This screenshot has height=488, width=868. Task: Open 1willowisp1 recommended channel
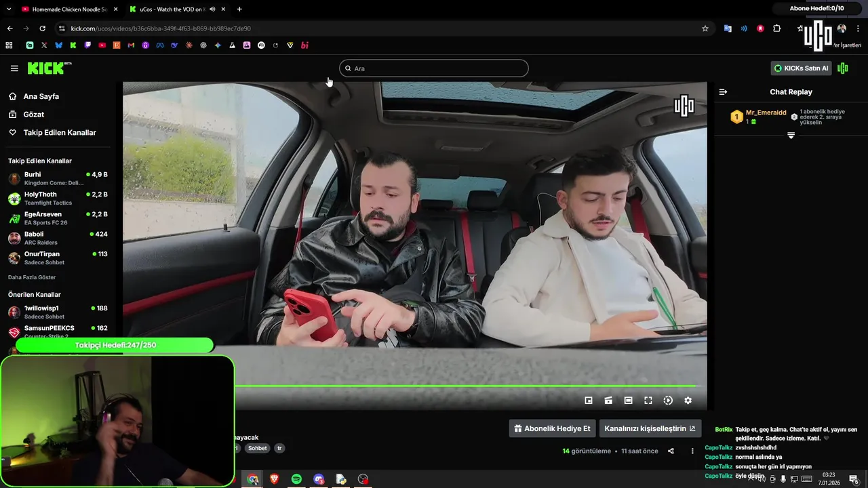click(58, 312)
